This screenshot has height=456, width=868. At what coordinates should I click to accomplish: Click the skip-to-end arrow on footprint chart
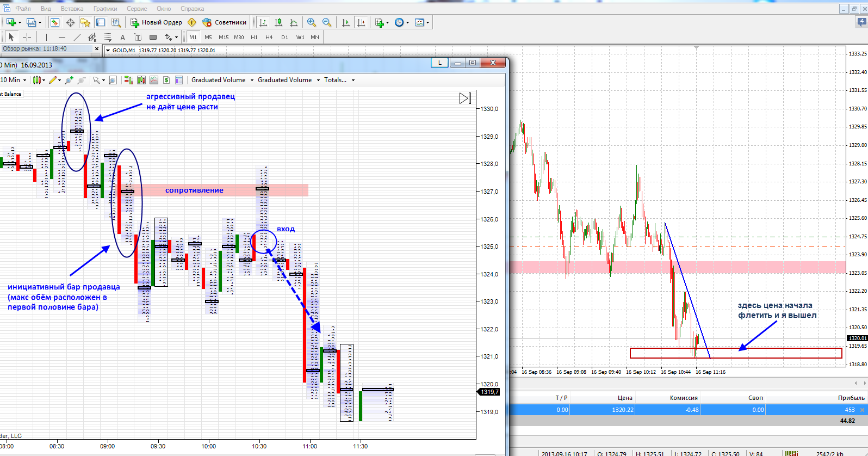click(x=465, y=98)
